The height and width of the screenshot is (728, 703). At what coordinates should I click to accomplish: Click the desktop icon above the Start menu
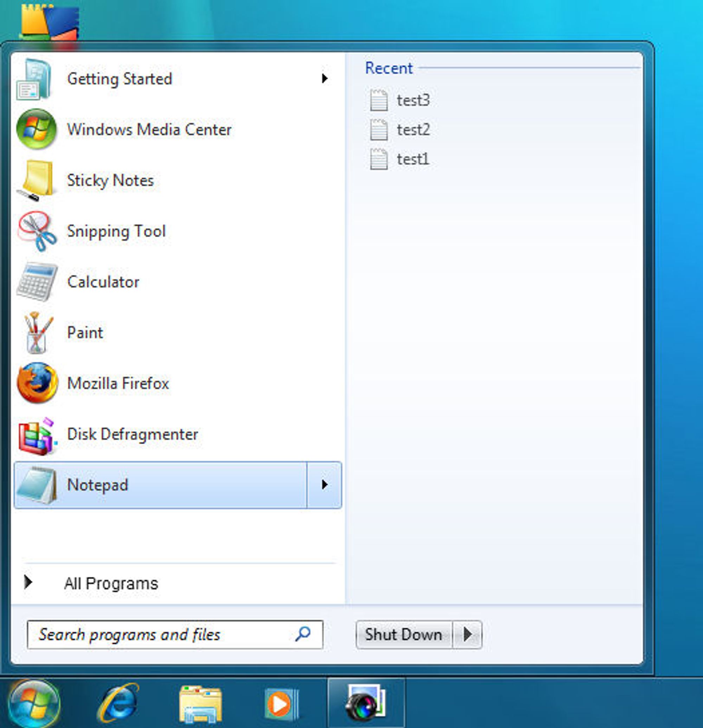(49, 21)
